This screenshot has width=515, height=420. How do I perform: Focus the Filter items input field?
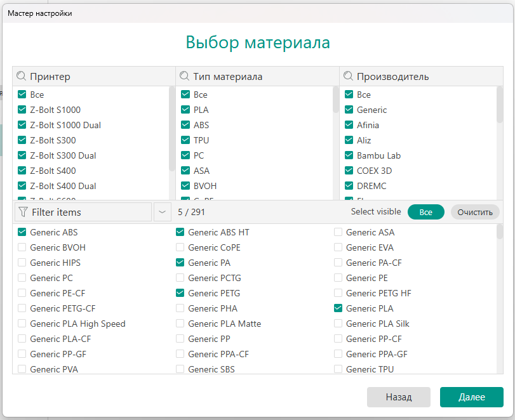point(83,212)
